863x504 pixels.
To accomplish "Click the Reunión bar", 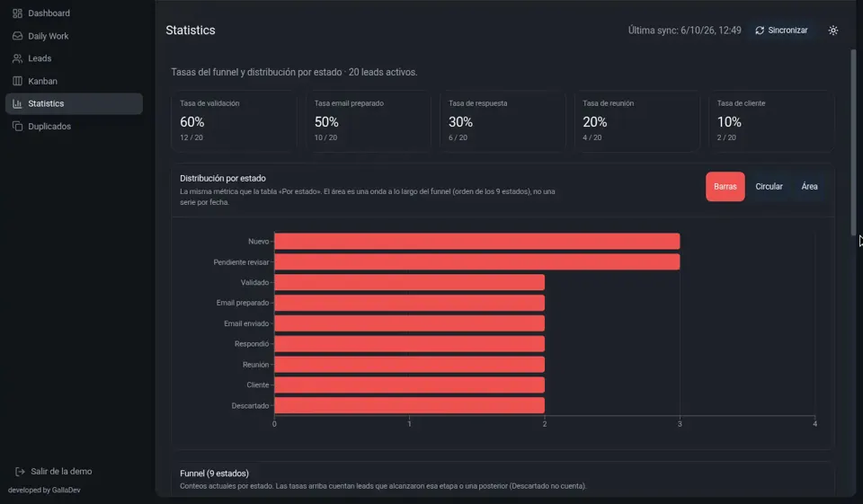I will [410, 364].
